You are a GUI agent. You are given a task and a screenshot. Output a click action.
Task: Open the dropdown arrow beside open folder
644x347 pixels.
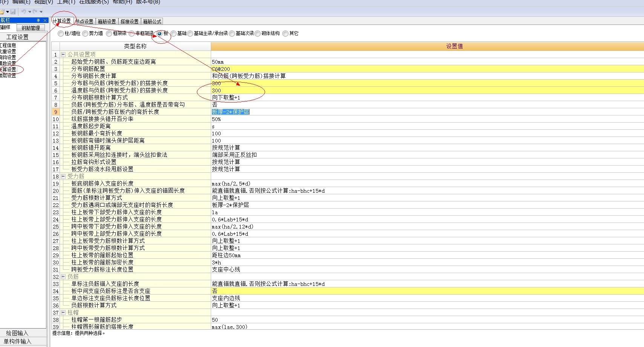[7, 12]
